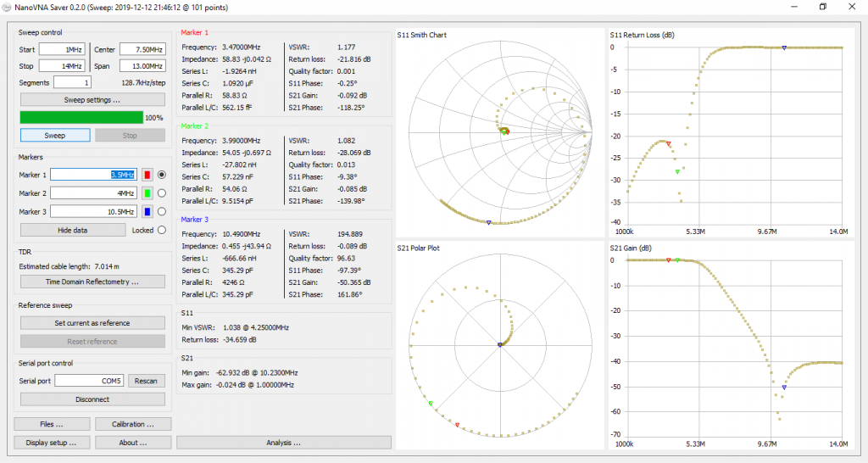Click the S21 Polar Plot title
Image resolution: width=868 pixels, height=463 pixels.
419,248
